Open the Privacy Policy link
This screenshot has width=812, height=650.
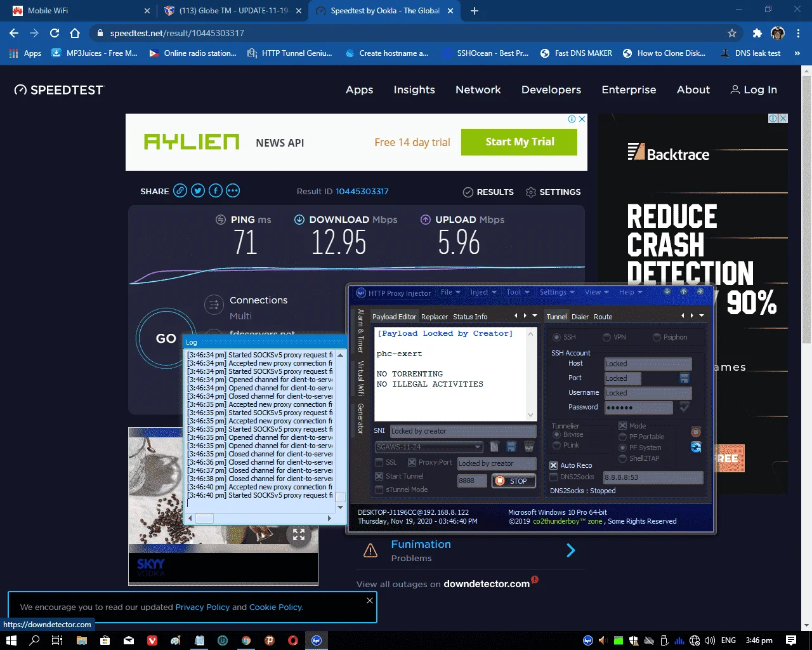202,607
